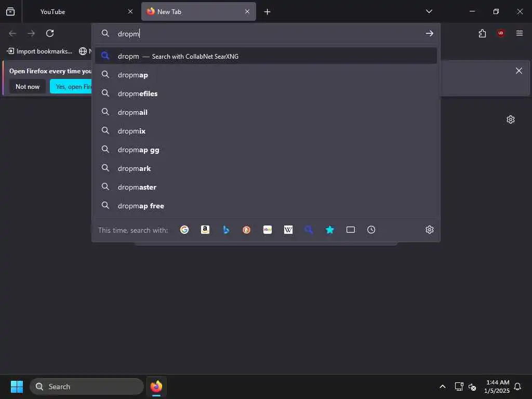The width and height of the screenshot is (532, 399).
Task: Pick the dropmap gg suggestion
Action: 266,150
